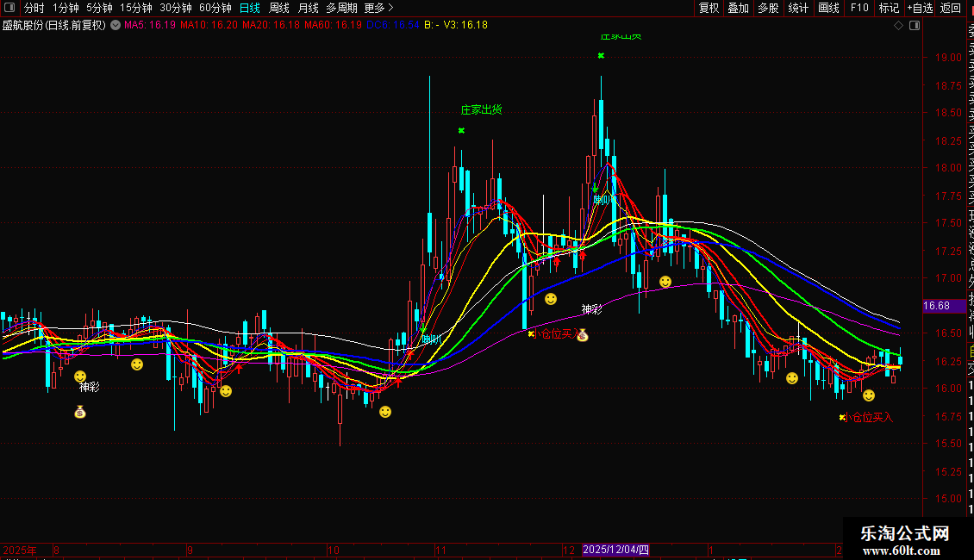
Task: Select the 5分钟 timeframe
Action: pos(99,8)
